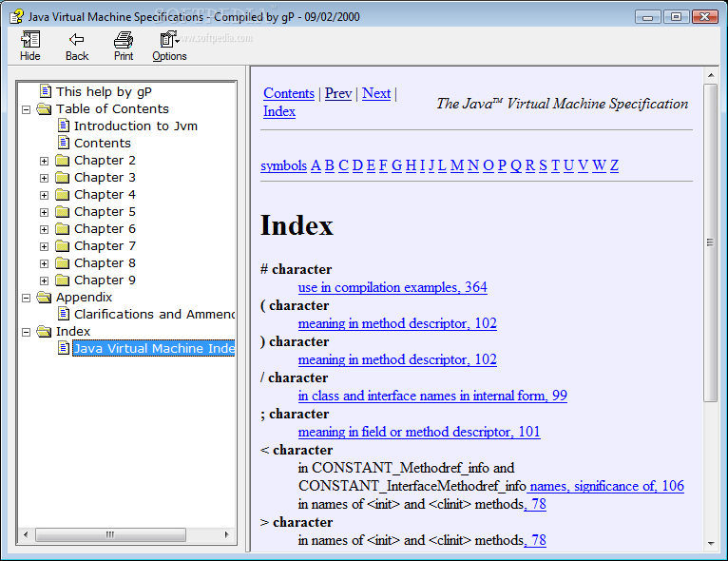
Task: Click the Chapter 5 folder icon
Action: click(x=62, y=212)
